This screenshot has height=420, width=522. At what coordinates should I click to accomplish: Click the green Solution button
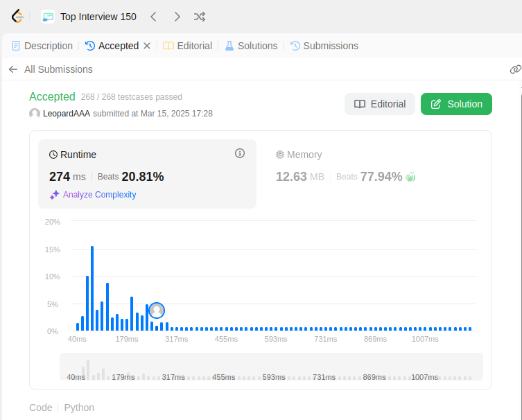coord(456,104)
